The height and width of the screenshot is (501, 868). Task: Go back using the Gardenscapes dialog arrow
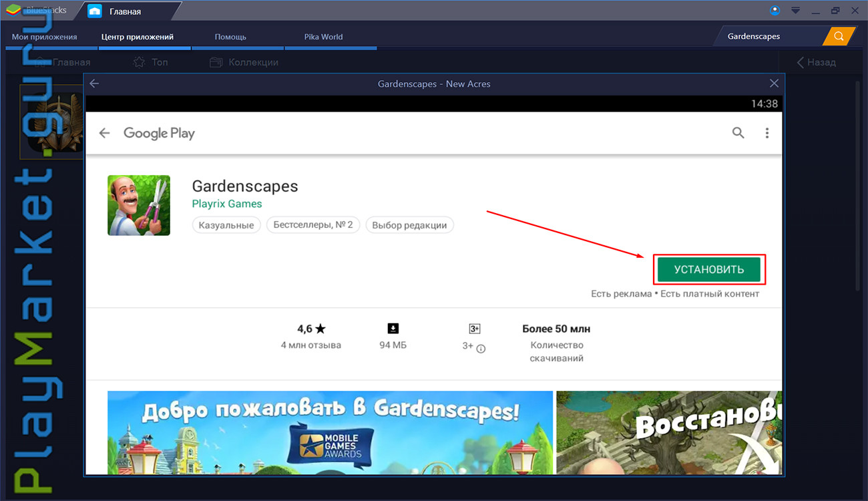pyautogui.click(x=94, y=83)
